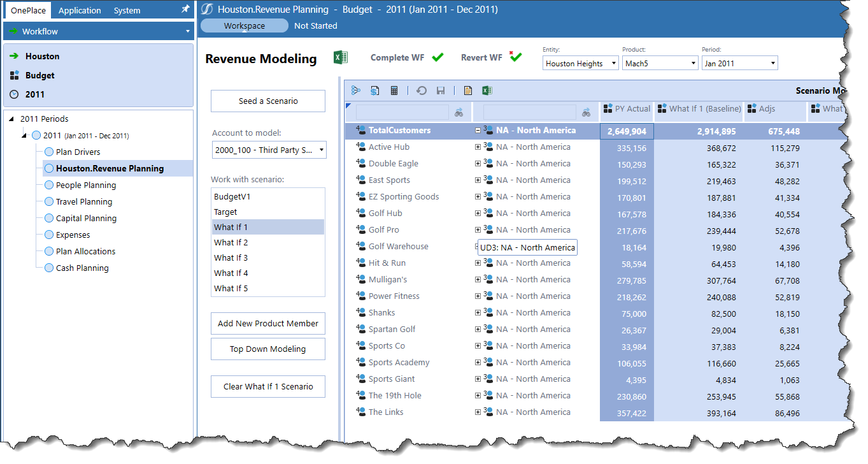The image size is (868, 464).
Task: Click the Revert WF checkmark icon
Action: point(515,57)
